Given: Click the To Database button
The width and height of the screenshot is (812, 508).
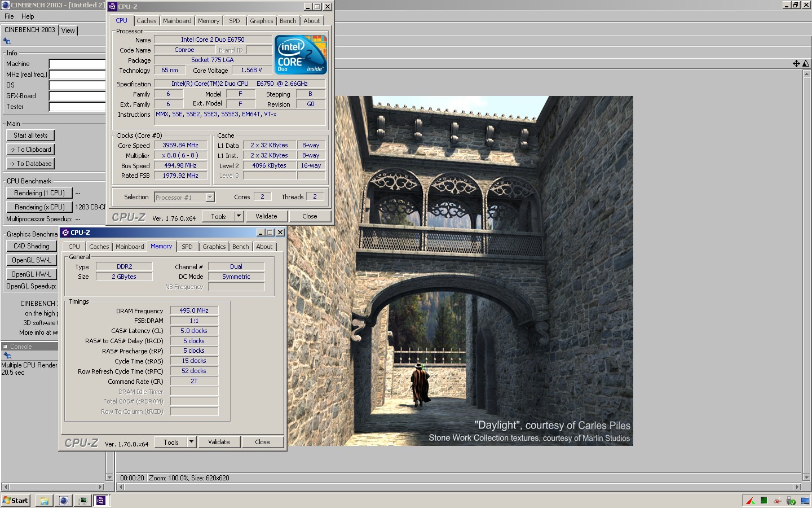Looking at the screenshot, I should point(30,164).
